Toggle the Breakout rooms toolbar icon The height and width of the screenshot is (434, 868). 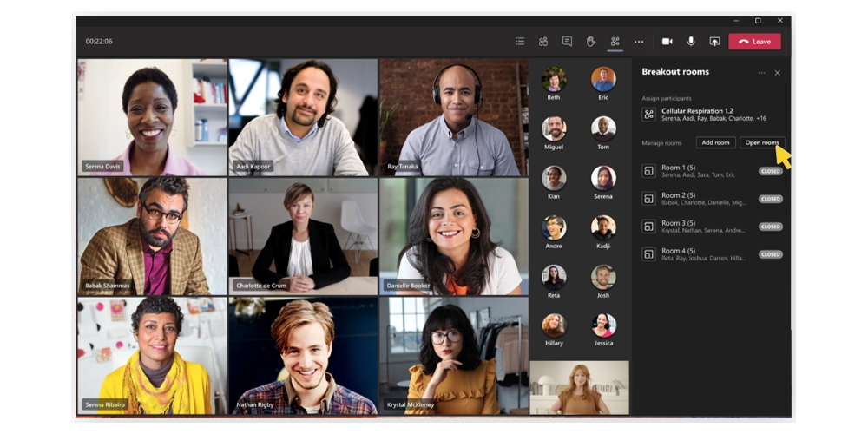pyautogui.click(x=615, y=42)
